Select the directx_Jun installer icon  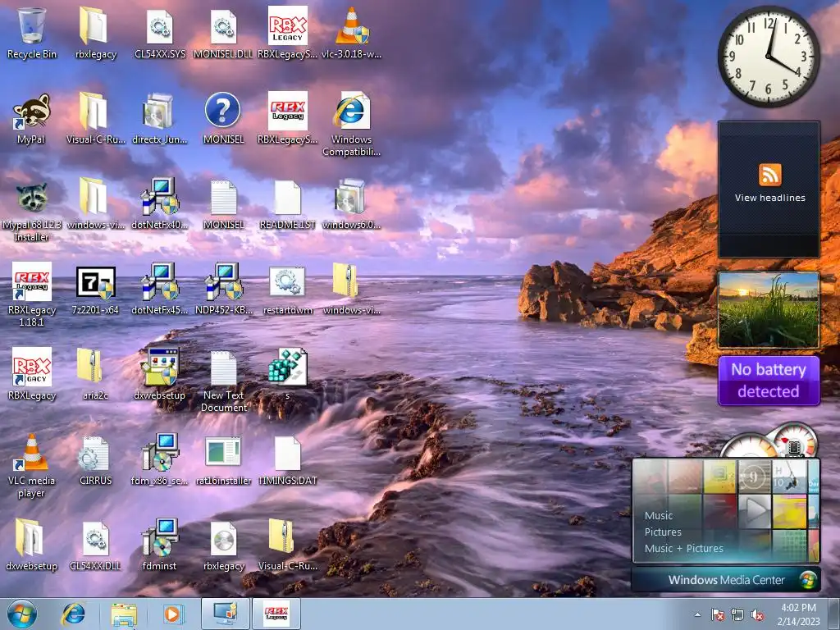point(160,118)
